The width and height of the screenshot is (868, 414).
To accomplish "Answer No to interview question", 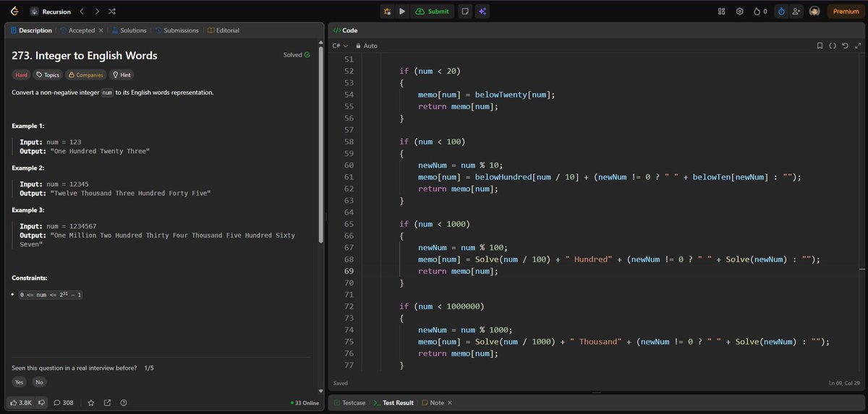I will click(x=39, y=382).
